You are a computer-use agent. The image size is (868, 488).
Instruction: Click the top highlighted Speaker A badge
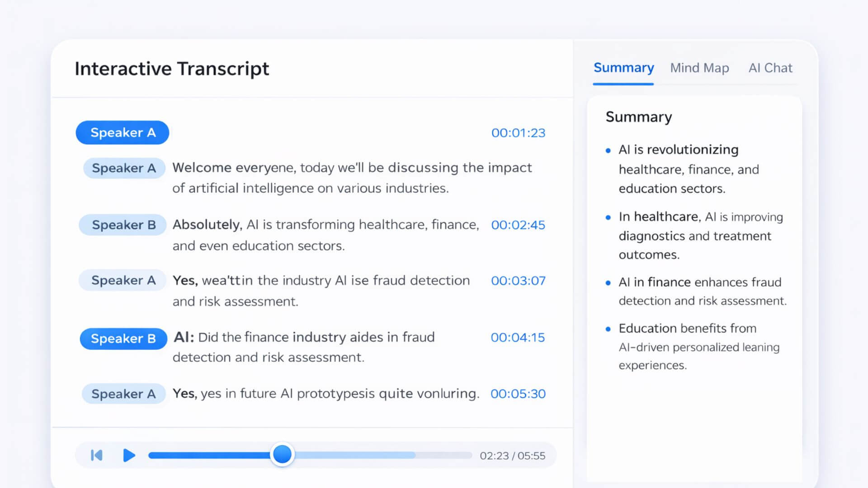point(123,133)
